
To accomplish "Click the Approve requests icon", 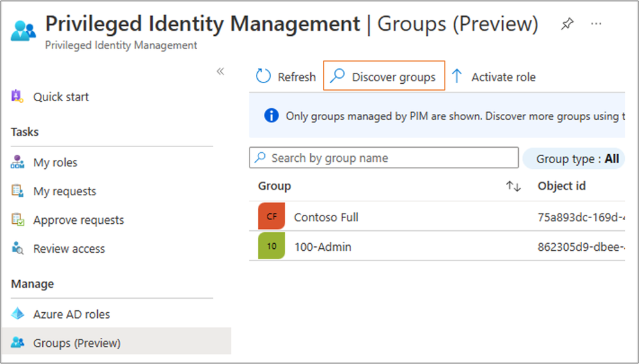I will (x=17, y=220).
